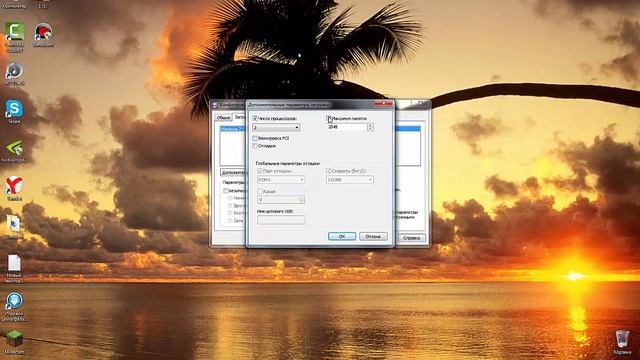Viewport: 640px width, 360px height.
Task: Open the COM1 debug port dropdown
Action: [x=281, y=180]
